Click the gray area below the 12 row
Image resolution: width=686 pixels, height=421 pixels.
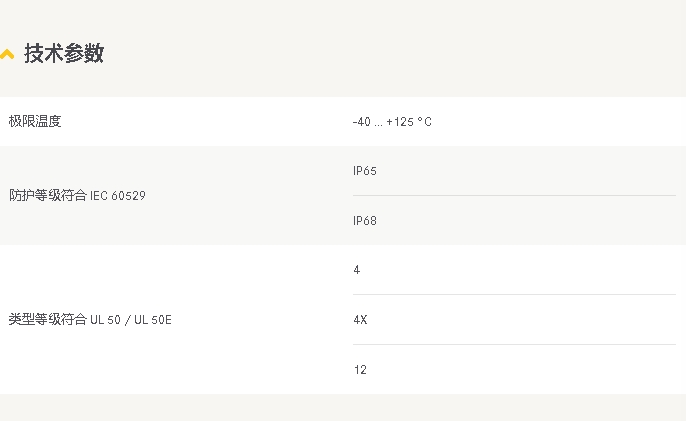[x=343, y=407]
